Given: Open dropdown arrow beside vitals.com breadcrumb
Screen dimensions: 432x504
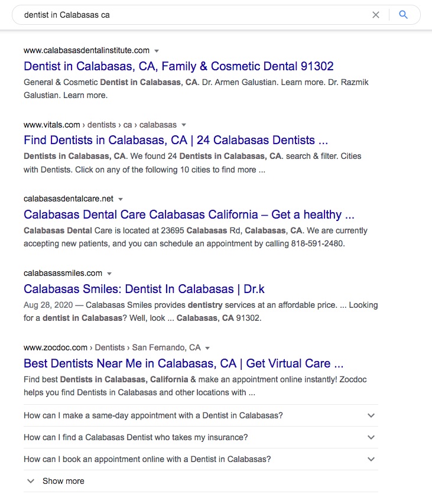Looking at the screenshot, I should (184, 125).
